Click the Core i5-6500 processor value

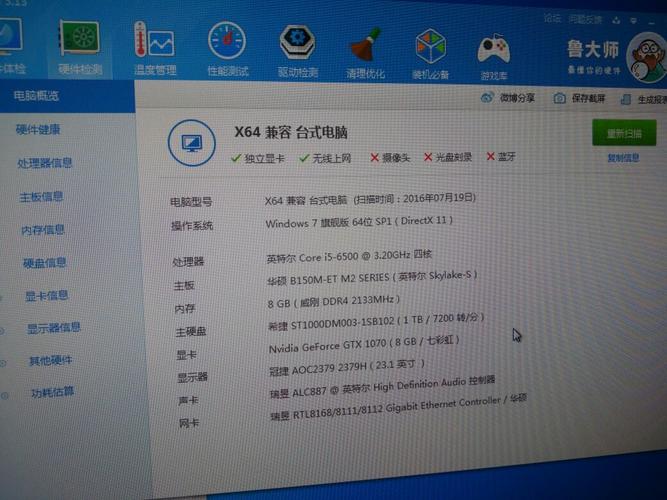(349, 257)
